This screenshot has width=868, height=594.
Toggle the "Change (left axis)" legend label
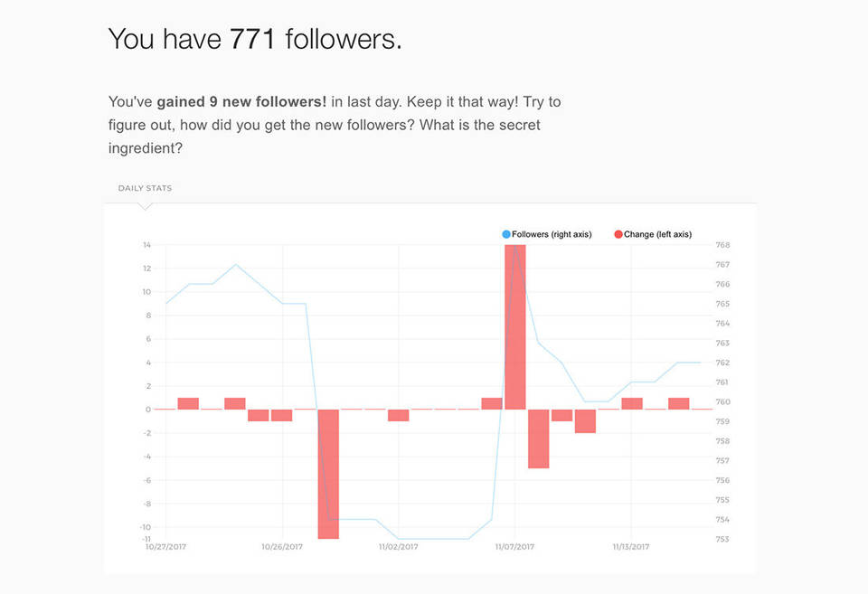coord(657,234)
